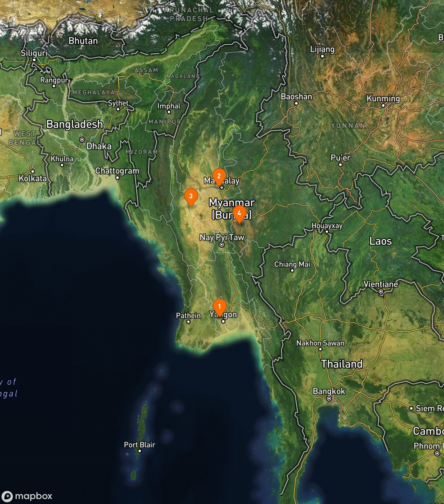Select the Dhaka capital city symbol
This screenshot has height=504, width=444.
tap(82, 140)
